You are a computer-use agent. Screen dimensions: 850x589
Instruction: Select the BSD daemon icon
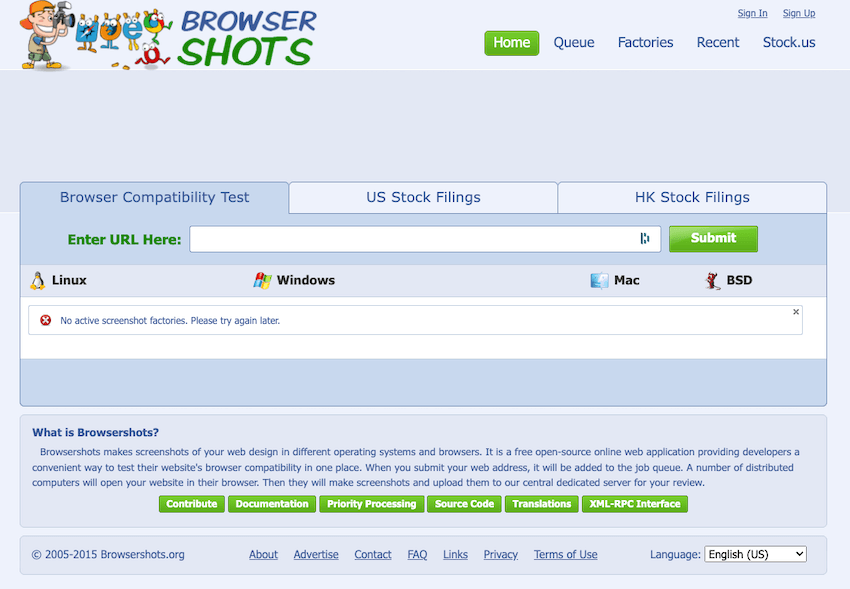[x=711, y=280]
